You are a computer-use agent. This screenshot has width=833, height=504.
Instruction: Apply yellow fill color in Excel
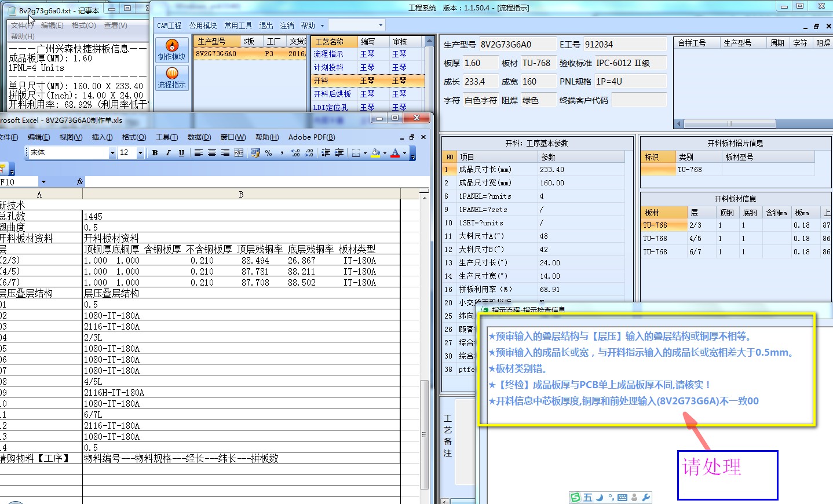[x=375, y=153]
